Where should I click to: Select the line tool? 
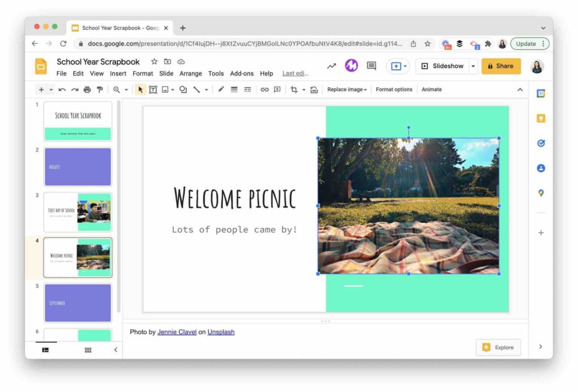click(x=197, y=89)
